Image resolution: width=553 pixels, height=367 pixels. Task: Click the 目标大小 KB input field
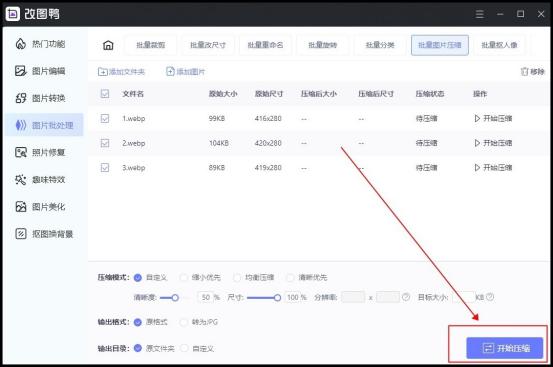[x=464, y=297]
